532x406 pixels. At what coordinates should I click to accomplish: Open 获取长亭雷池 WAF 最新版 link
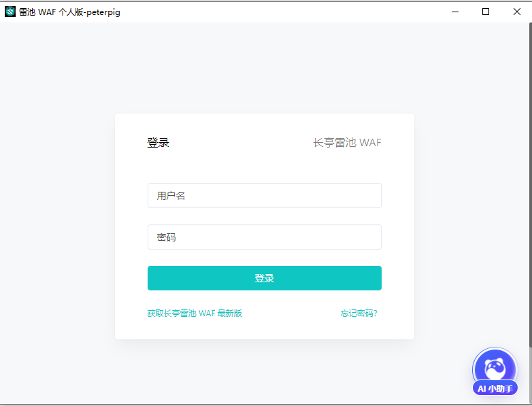195,313
